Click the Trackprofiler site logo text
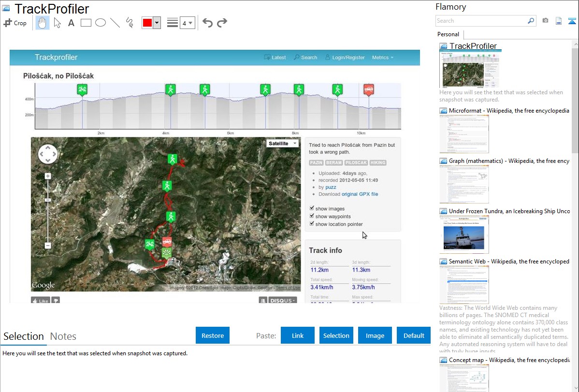 pos(56,57)
